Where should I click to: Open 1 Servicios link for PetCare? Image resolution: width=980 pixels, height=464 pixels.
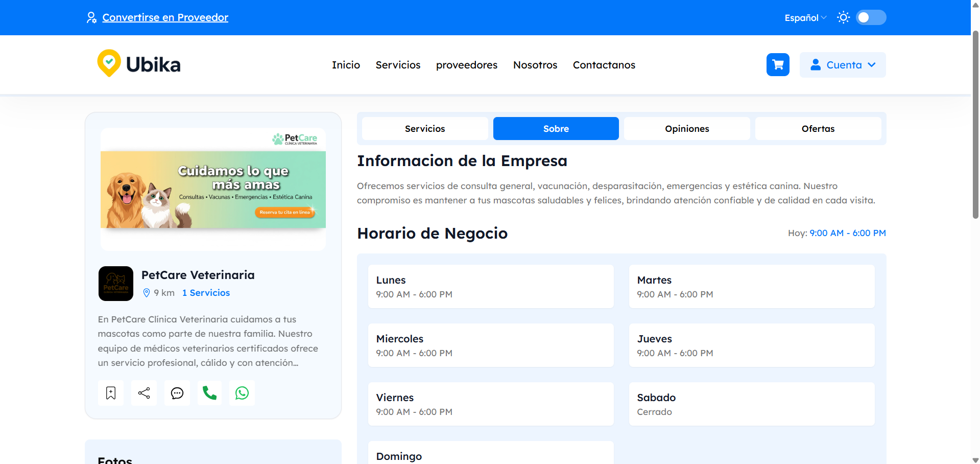(x=205, y=293)
